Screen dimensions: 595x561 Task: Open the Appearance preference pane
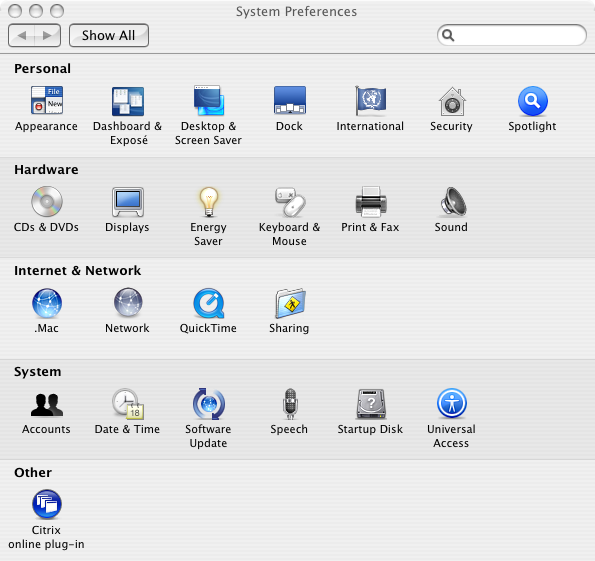point(47,101)
